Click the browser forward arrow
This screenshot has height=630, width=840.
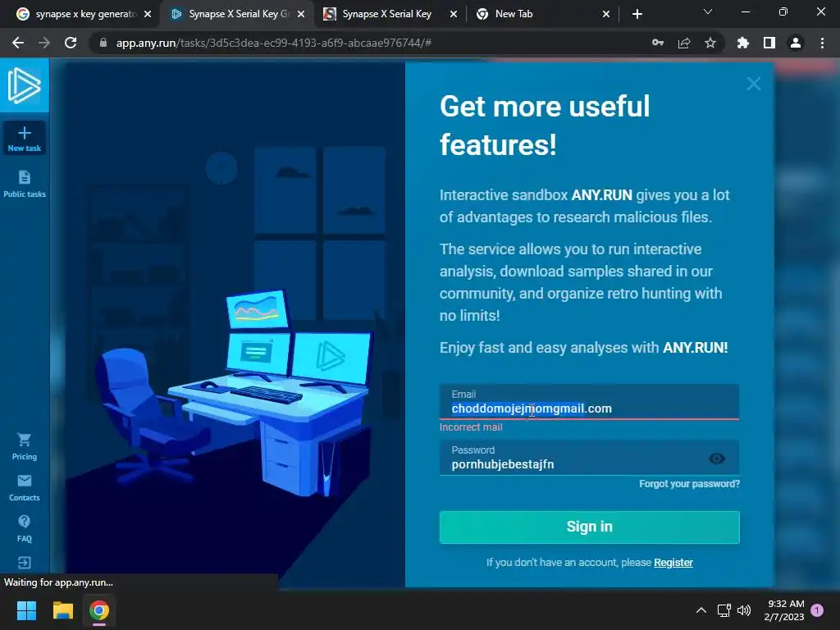point(44,43)
